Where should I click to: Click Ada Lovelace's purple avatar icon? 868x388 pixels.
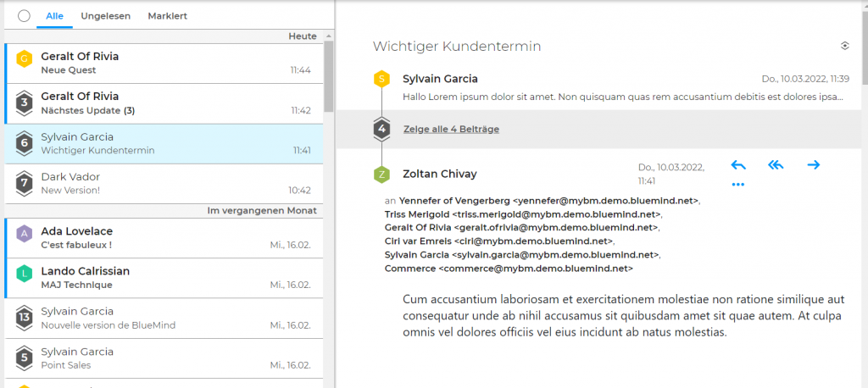click(x=25, y=233)
